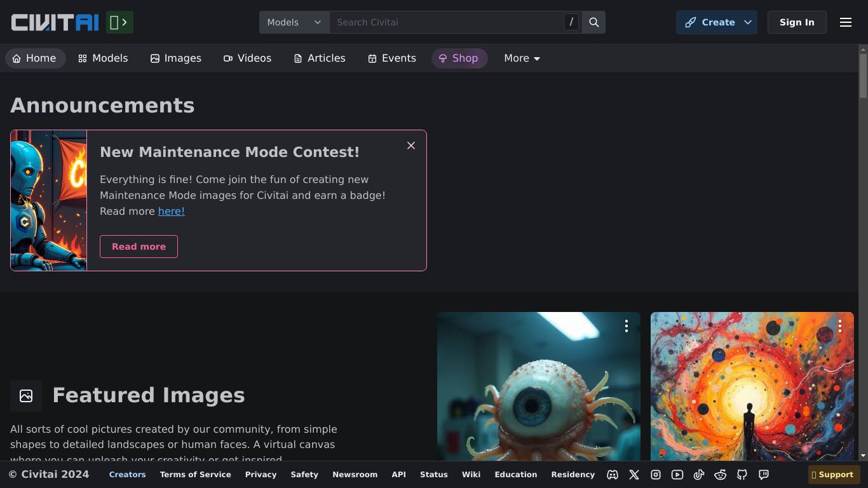Follow the "here!" link in announcement
This screenshot has width=868, height=488.
point(171,212)
